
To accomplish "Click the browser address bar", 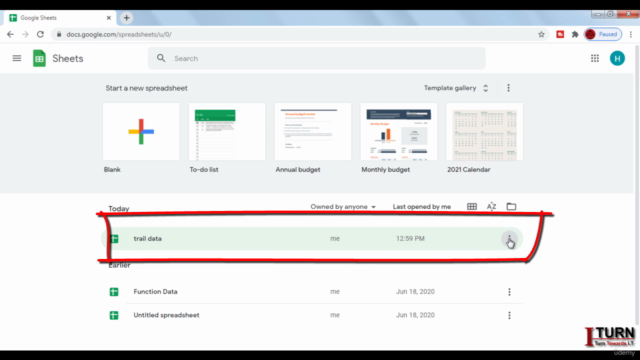I will pos(300,34).
